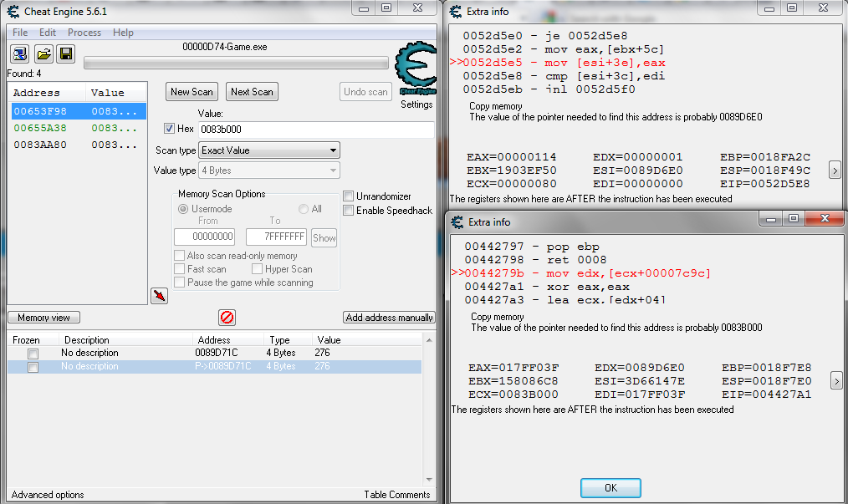Click the open folder load icon
The height and width of the screenshot is (504, 848).
pyautogui.click(x=43, y=54)
